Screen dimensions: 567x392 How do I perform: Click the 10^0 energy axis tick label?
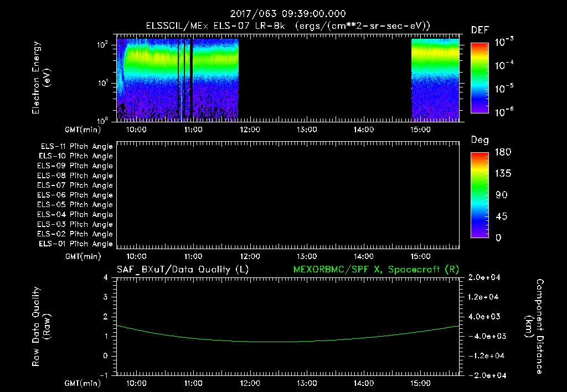102,120
